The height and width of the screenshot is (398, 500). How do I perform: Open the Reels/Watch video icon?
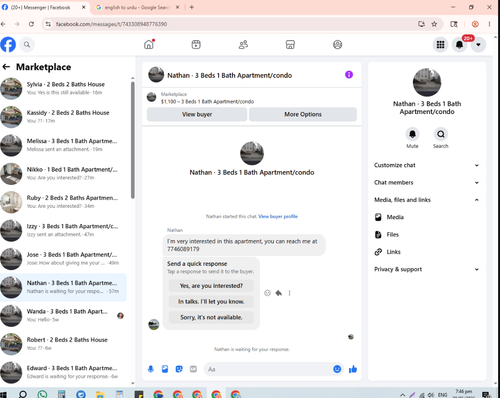pyautogui.click(x=196, y=44)
